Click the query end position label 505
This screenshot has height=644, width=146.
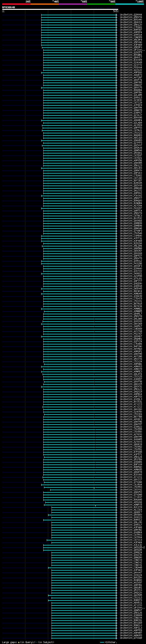[115, 11]
